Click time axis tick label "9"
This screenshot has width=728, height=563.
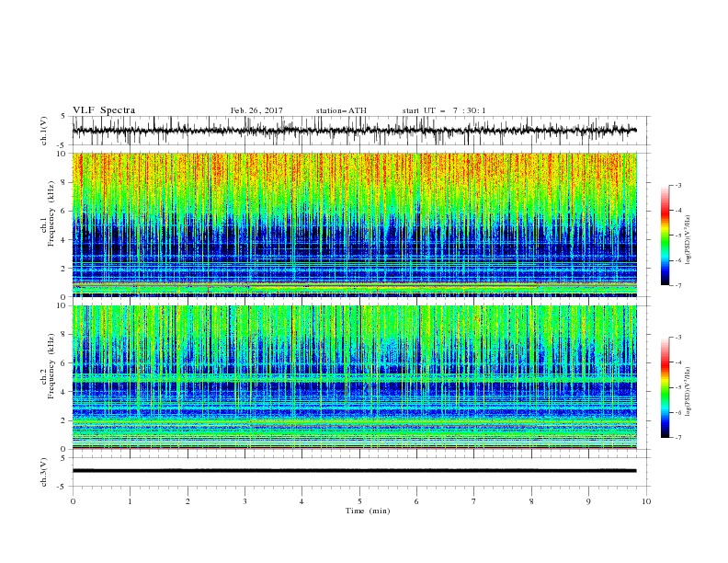[588, 501]
